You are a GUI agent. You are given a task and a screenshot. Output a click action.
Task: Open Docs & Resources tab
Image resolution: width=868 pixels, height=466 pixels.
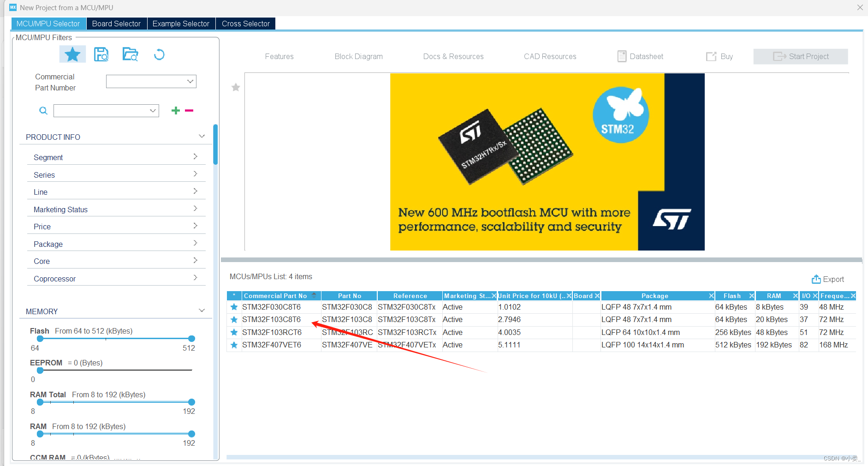coord(453,56)
